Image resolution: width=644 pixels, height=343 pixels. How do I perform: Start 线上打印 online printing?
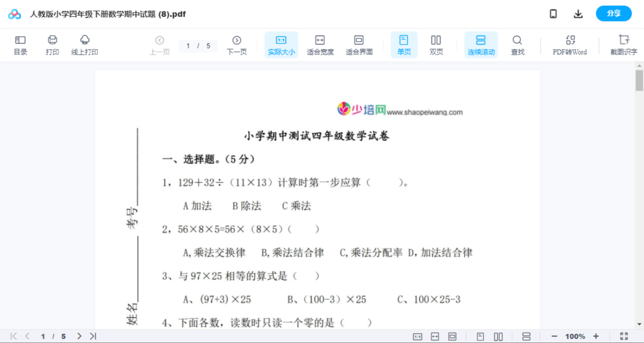pyautogui.click(x=85, y=45)
